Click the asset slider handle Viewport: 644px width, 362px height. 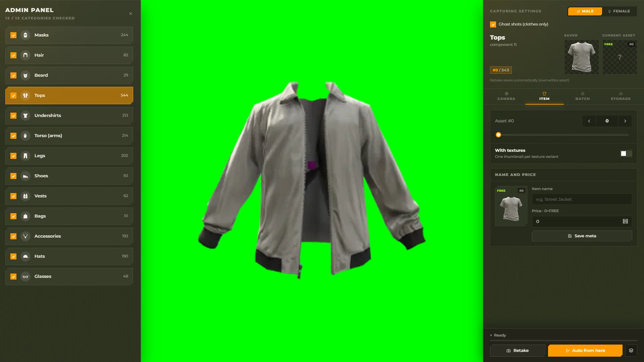click(x=498, y=135)
